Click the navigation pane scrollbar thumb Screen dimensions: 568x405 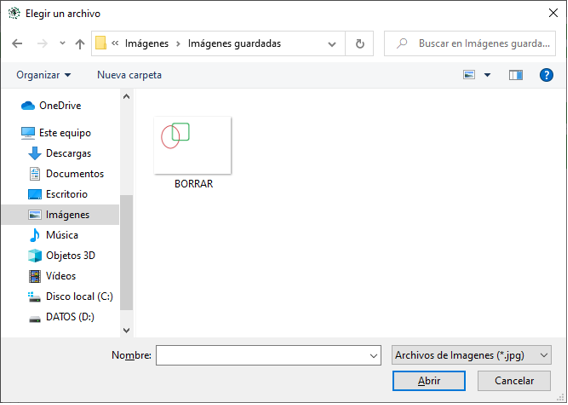126,252
